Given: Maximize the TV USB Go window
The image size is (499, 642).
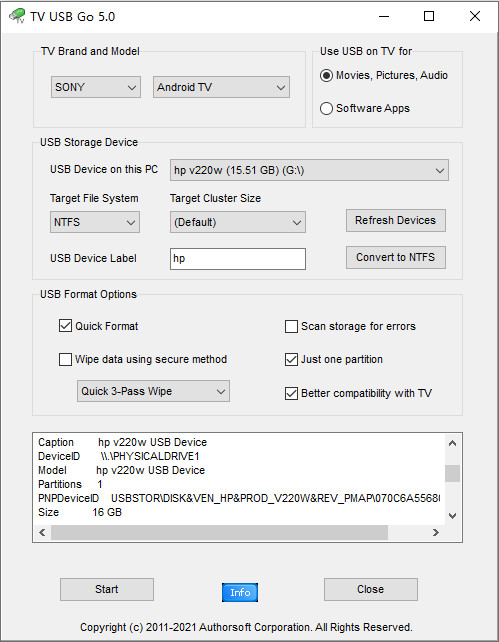Looking at the screenshot, I should point(429,16).
